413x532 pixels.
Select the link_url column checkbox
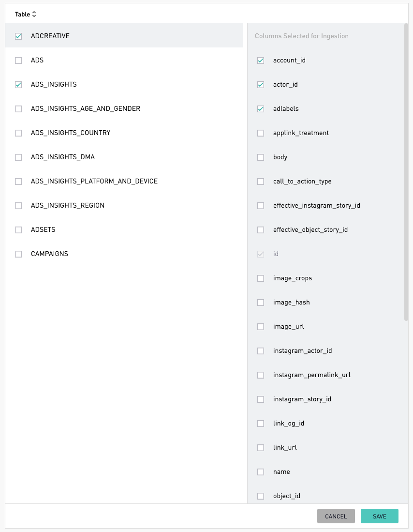tap(260, 448)
